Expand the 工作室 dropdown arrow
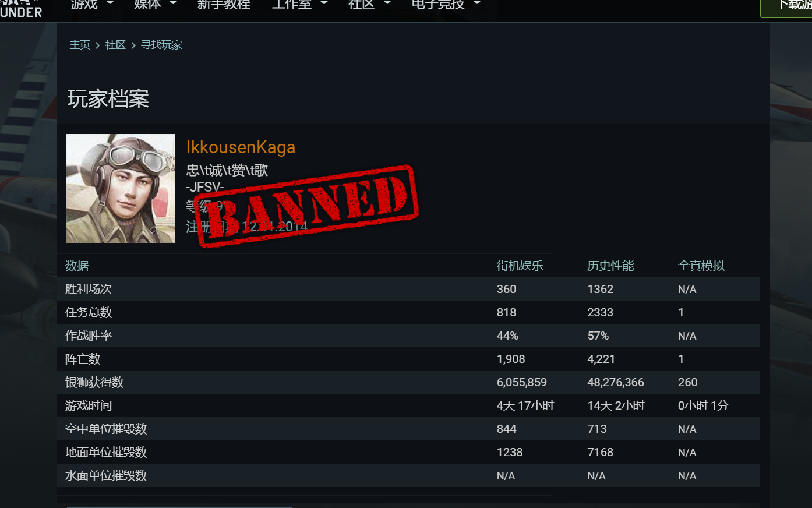 pos(324,4)
